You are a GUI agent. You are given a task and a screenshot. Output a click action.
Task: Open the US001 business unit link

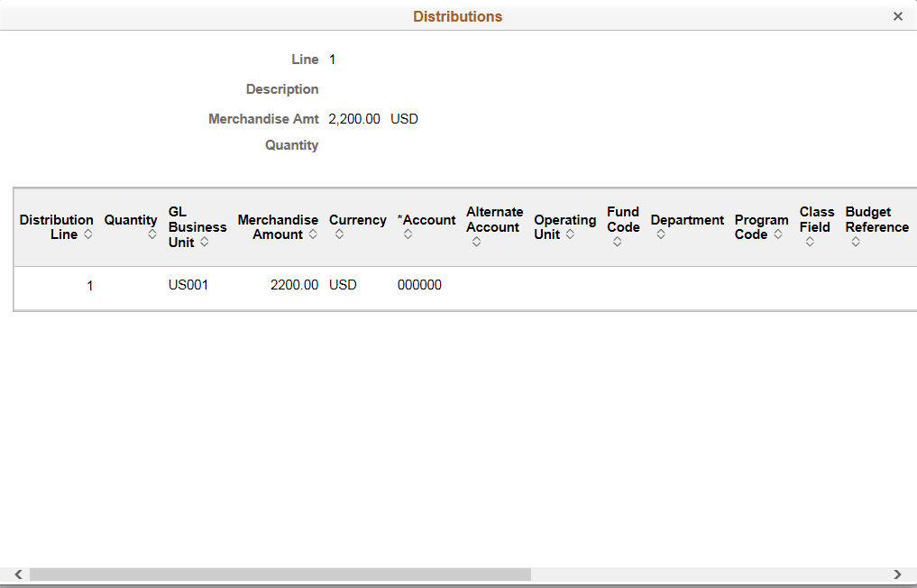tap(188, 284)
